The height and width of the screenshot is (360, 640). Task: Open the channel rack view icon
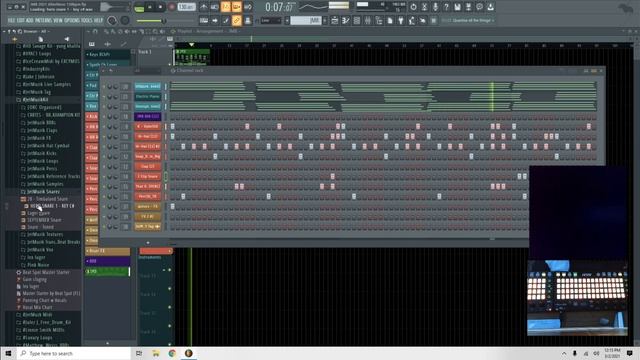[x=357, y=20]
